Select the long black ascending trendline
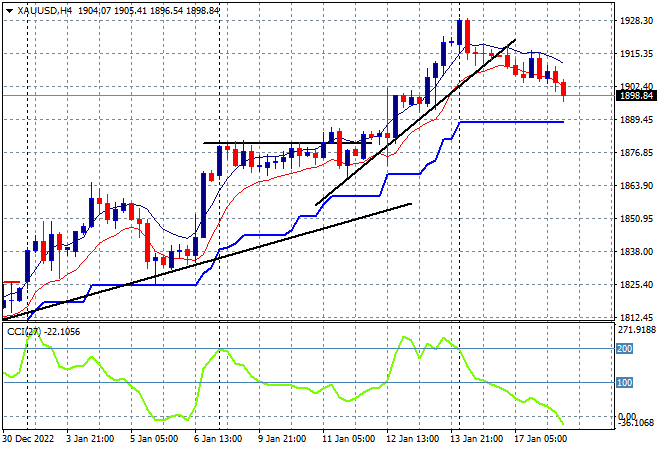 [x=206, y=262]
